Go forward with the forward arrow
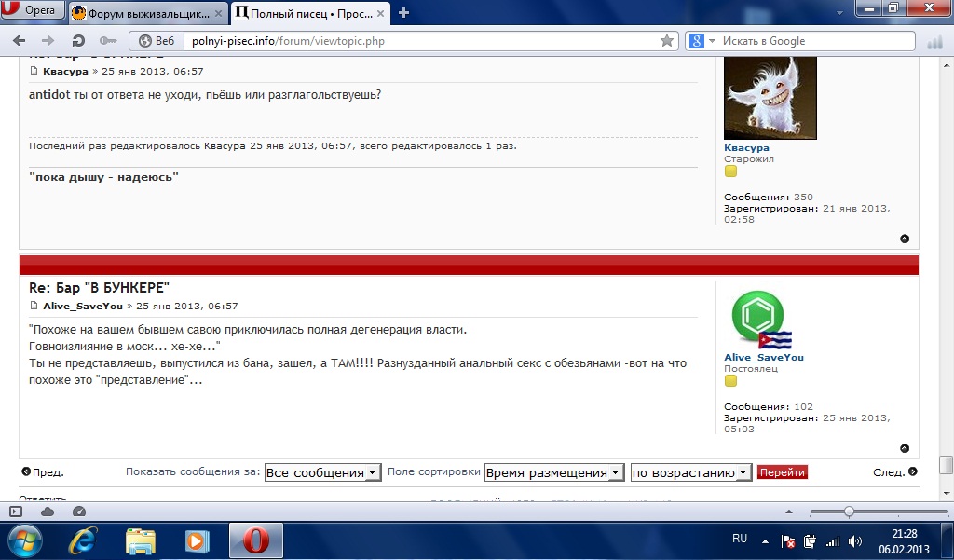Image resolution: width=954 pixels, height=560 pixels. click(48, 41)
